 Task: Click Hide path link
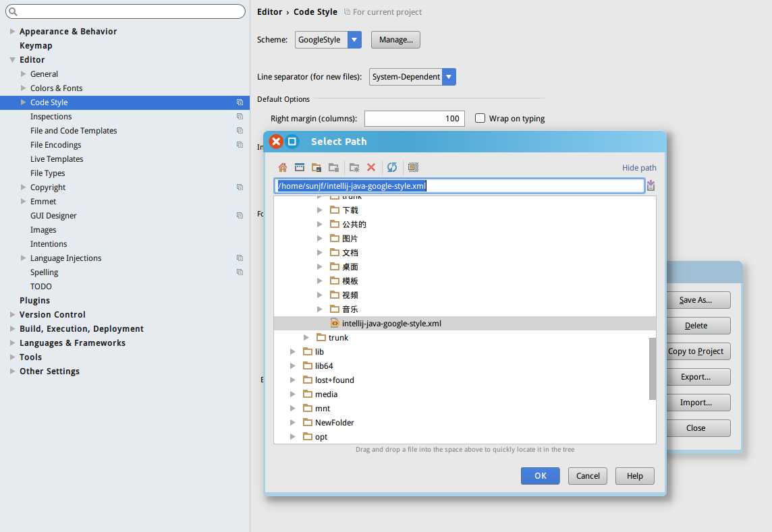pos(638,168)
